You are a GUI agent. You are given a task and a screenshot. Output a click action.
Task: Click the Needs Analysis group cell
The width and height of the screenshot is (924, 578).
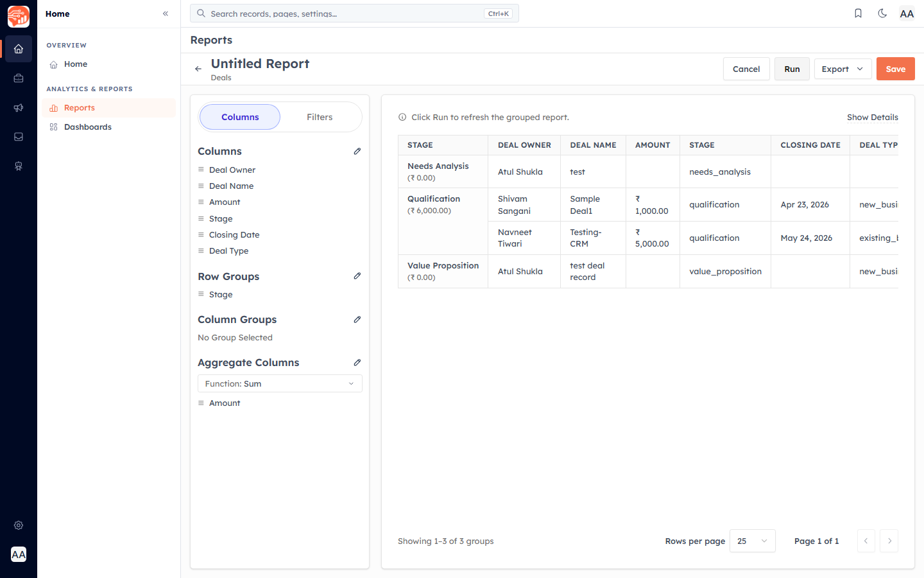[x=443, y=171]
